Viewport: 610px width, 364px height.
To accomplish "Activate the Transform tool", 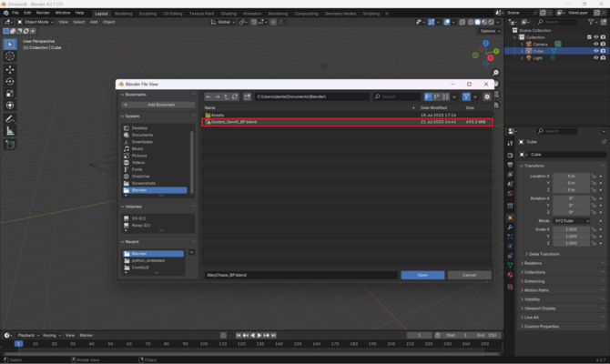I will (x=10, y=106).
